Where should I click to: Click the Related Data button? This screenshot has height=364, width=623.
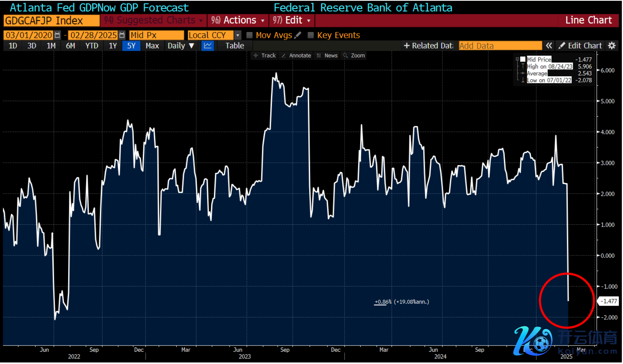point(428,46)
